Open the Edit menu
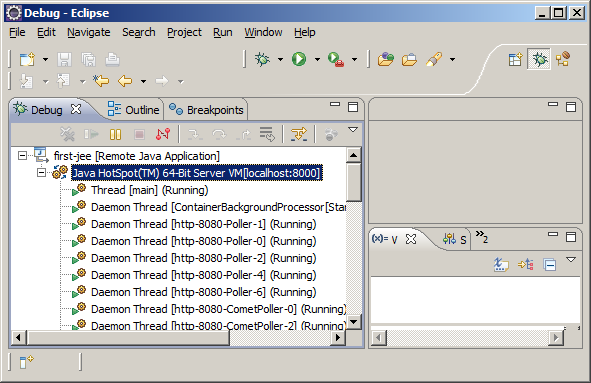The width and height of the screenshot is (591, 383). point(46,32)
